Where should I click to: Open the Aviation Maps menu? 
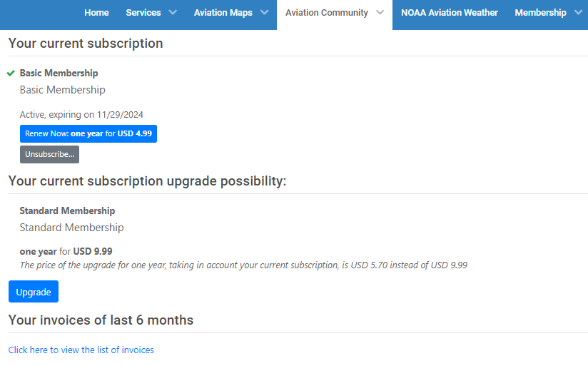pyautogui.click(x=223, y=13)
